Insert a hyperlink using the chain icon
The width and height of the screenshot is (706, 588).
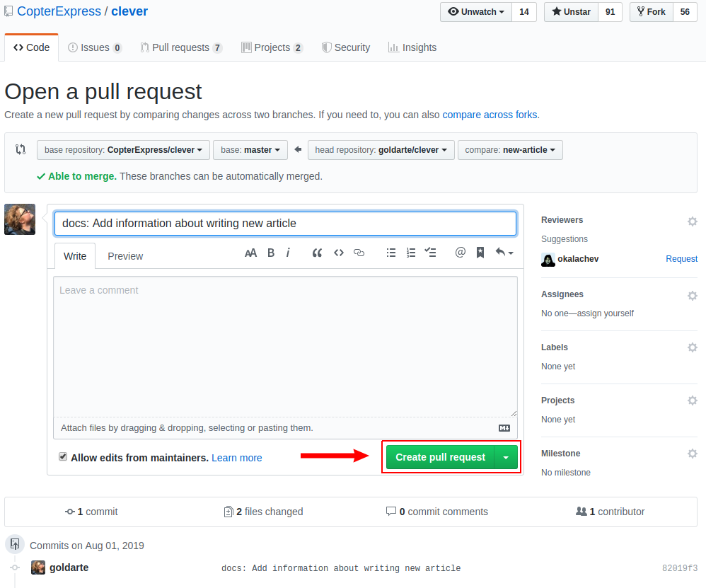point(359,252)
